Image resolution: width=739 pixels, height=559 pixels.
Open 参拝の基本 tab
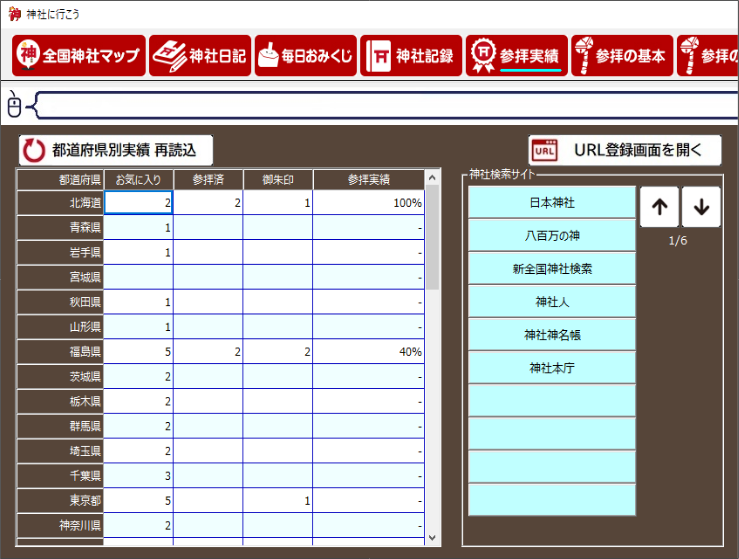(x=621, y=56)
